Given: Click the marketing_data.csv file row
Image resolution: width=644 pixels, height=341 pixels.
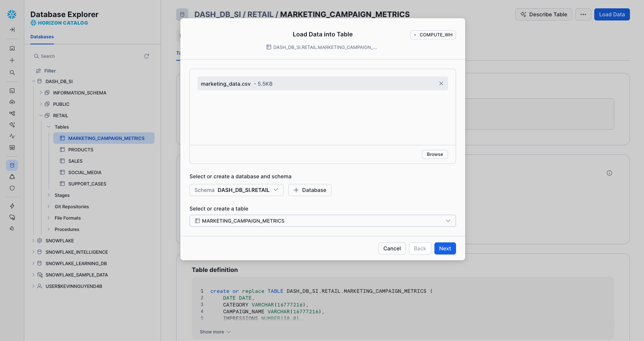Looking at the screenshot, I should 323,83.
